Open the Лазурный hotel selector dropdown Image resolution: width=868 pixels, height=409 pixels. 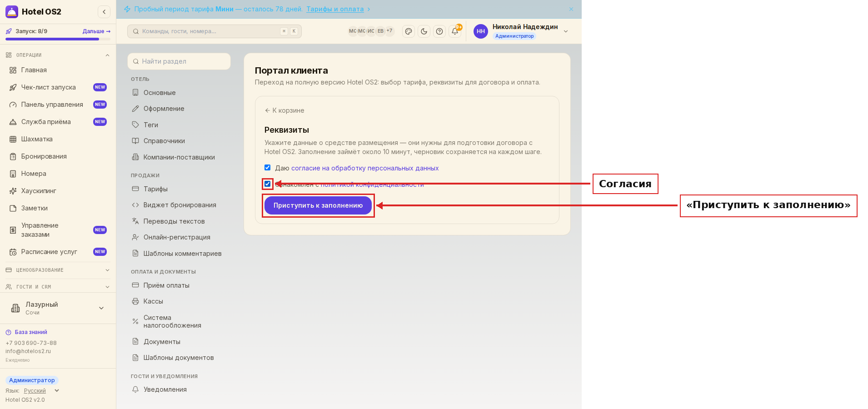[58, 308]
